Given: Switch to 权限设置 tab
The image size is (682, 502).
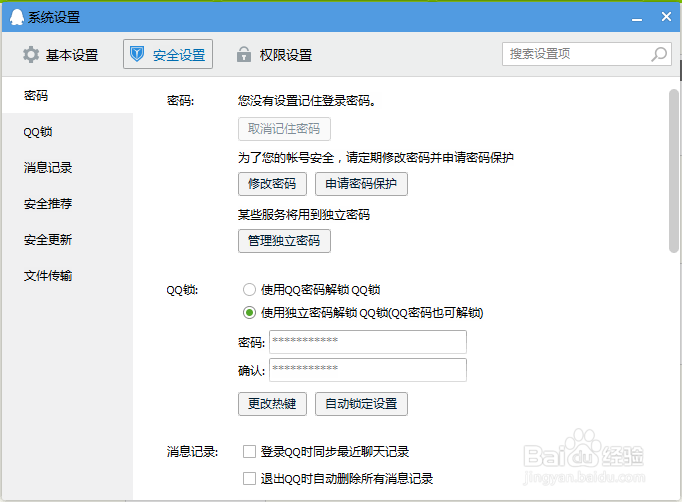Looking at the screenshot, I should [274, 55].
